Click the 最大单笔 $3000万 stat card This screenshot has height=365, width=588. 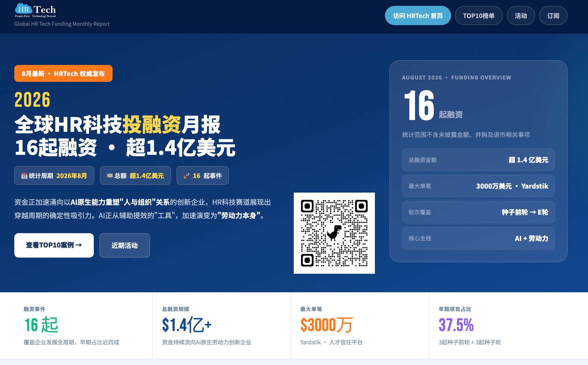360,325
